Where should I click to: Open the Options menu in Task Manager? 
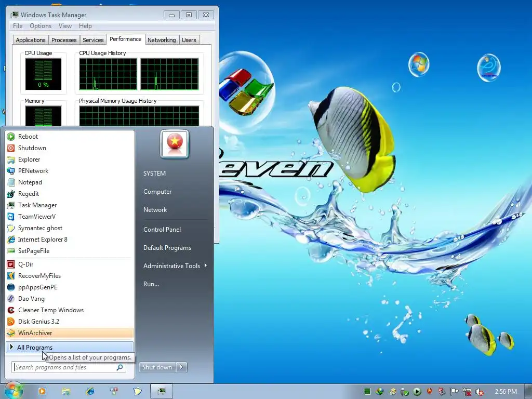41,26
